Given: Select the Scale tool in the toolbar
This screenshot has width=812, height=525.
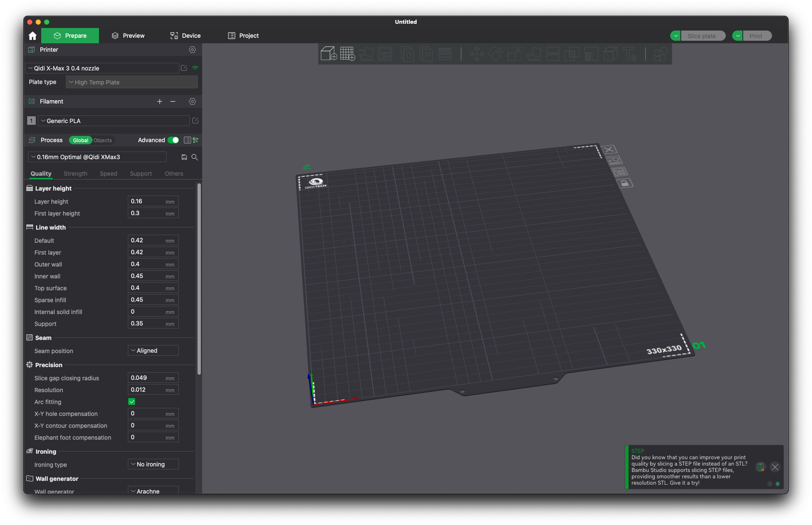Looking at the screenshot, I should coord(515,54).
